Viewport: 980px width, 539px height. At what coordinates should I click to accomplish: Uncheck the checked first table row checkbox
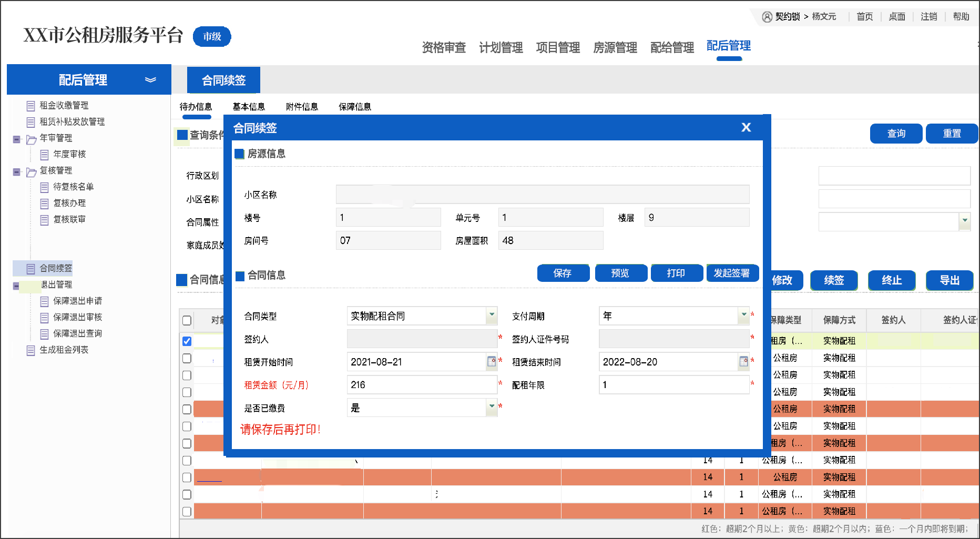tap(187, 341)
